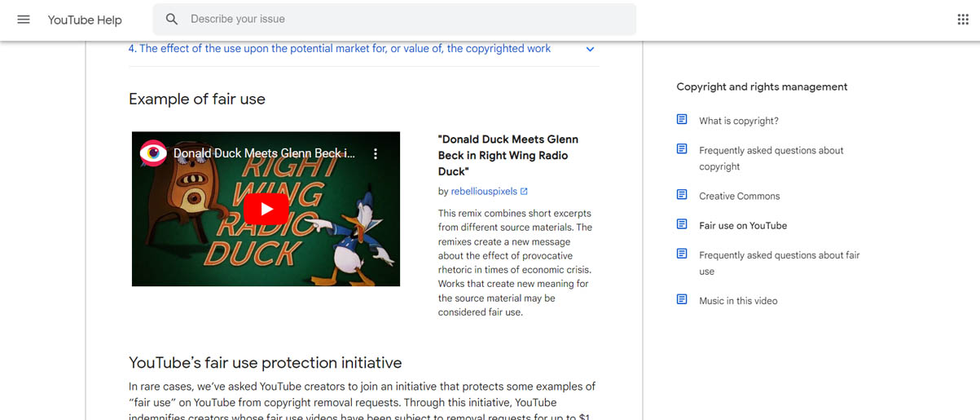Viewport: 980px width, 420px height.
Task: Open the 'Music in this video' article
Action: (738, 300)
